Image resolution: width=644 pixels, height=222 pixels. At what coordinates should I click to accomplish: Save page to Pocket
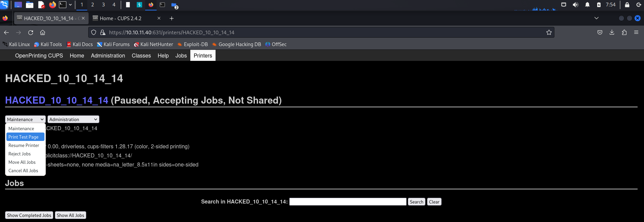tap(600, 32)
